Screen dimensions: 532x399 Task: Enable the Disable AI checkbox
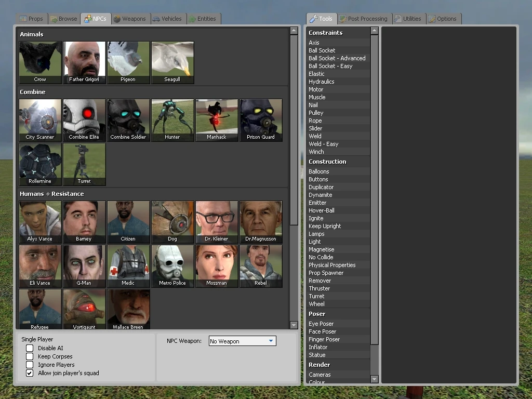coord(30,348)
